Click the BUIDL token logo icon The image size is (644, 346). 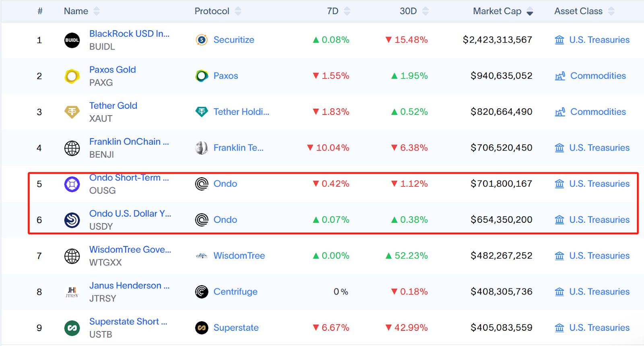[x=72, y=40]
